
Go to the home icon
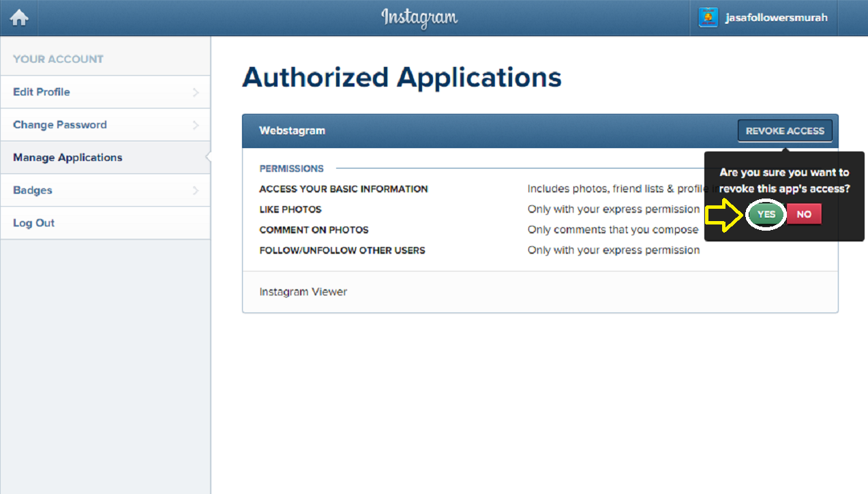(19, 18)
